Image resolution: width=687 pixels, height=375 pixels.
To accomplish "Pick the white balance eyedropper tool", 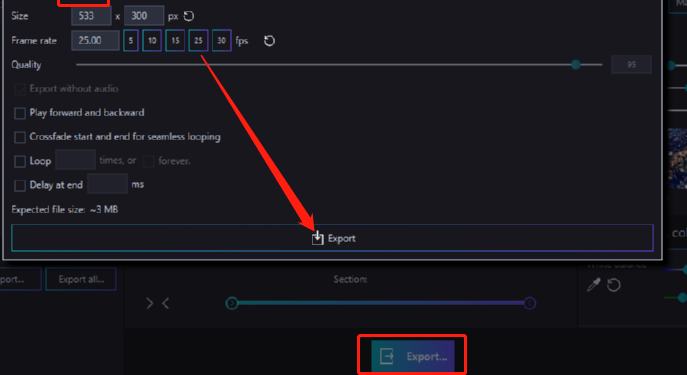I will [593, 285].
